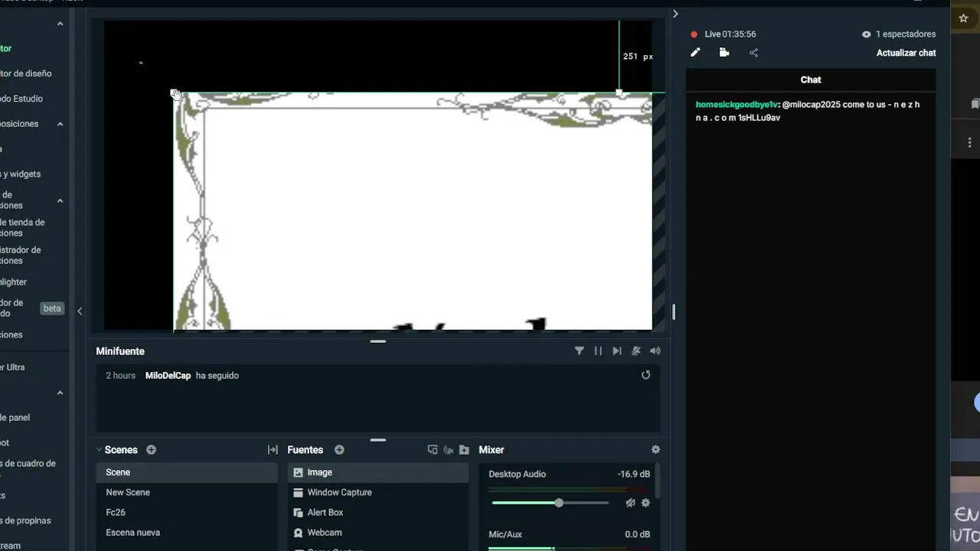Open the browser three-dot menu at right

point(969,142)
